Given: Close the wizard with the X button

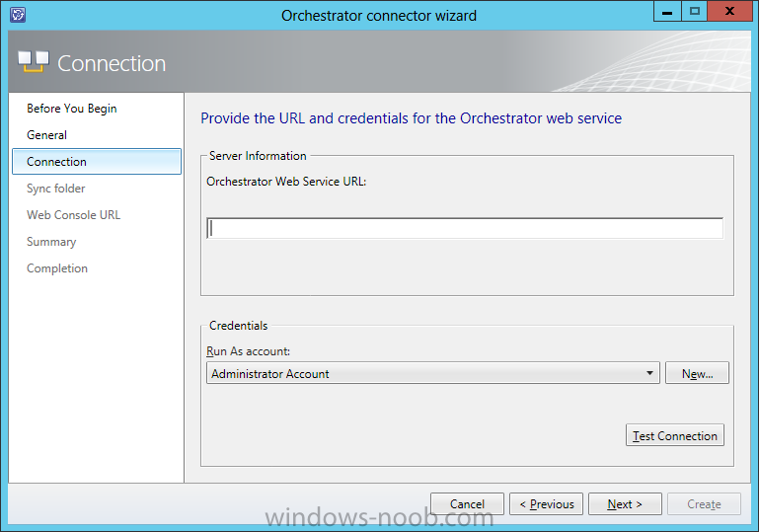Looking at the screenshot, I should coord(729,12).
